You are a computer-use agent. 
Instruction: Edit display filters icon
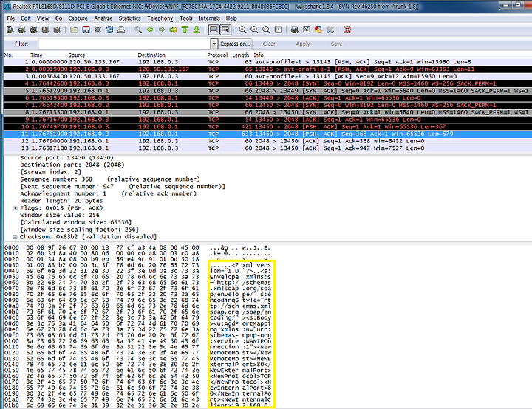[307, 30]
